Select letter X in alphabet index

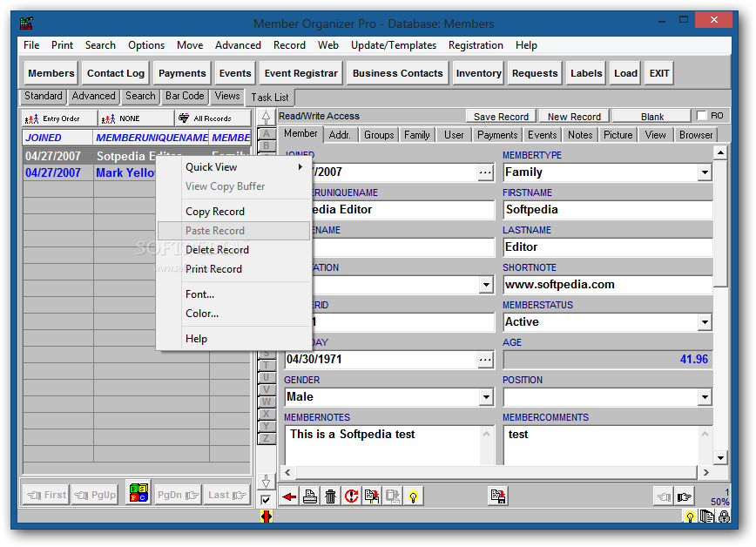pos(267,414)
